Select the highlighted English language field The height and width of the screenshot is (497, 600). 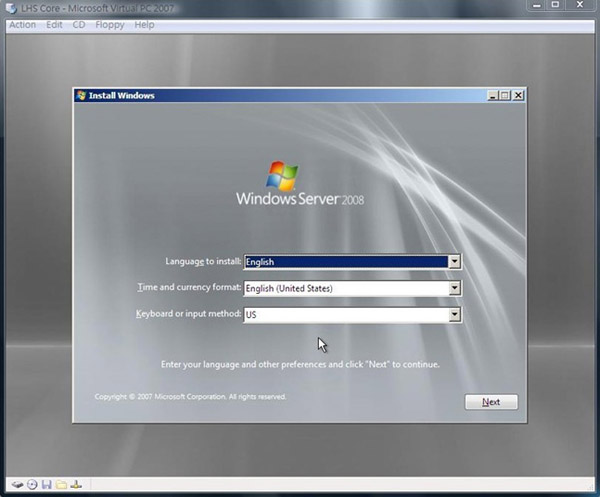(x=345, y=262)
